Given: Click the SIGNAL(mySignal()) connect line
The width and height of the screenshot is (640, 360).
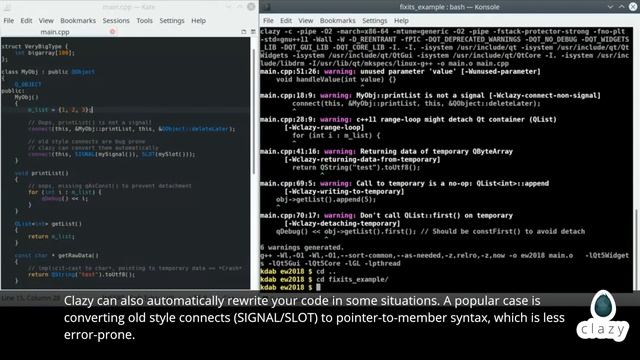Looking at the screenshot, I should click(111, 154).
